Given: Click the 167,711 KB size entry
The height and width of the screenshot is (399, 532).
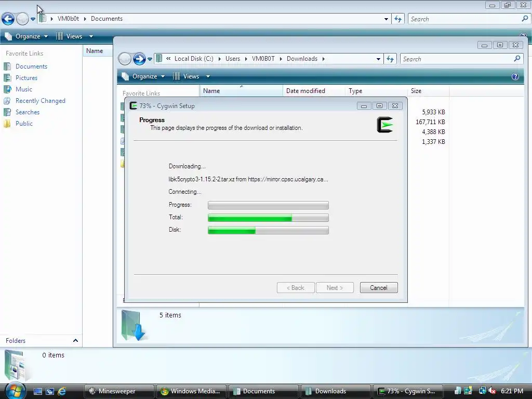Looking at the screenshot, I should click(x=430, y=122).
